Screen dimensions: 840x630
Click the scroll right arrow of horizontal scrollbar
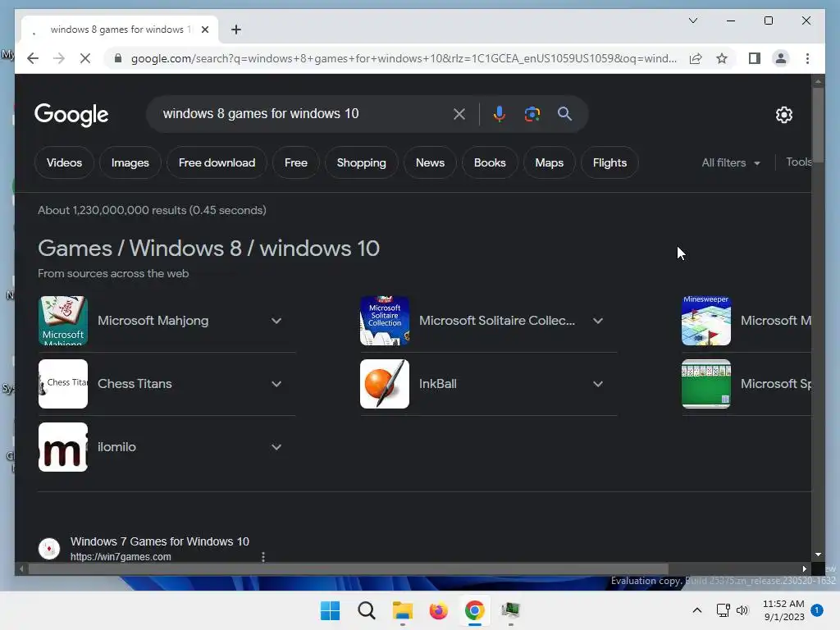coord(804,569)
